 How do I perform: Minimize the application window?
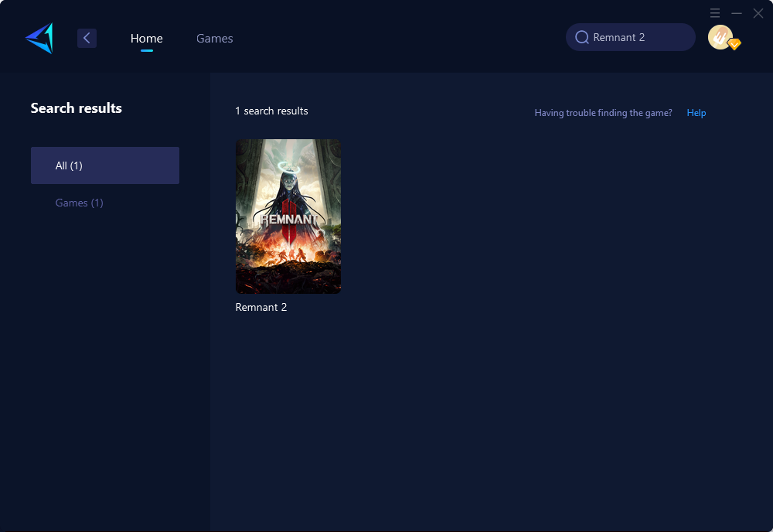[737, 13]
